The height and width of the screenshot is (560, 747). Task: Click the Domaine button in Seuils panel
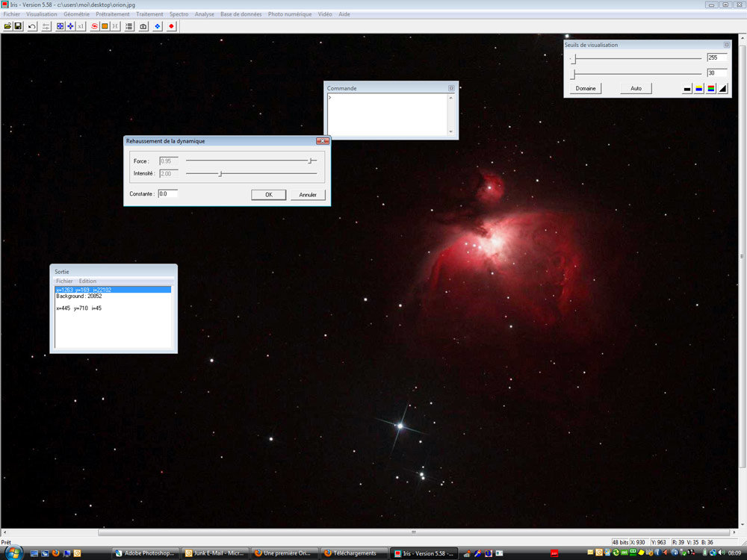click(x=586, y=89)
